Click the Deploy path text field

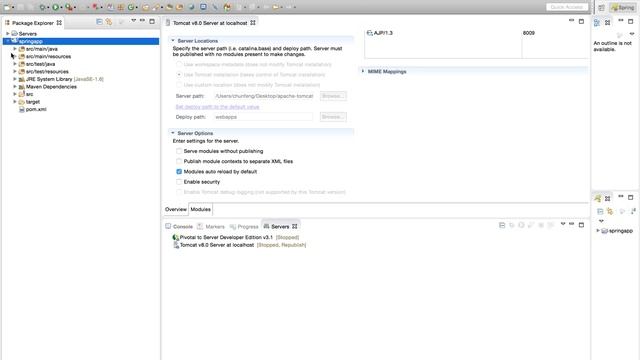click(264, 117)
